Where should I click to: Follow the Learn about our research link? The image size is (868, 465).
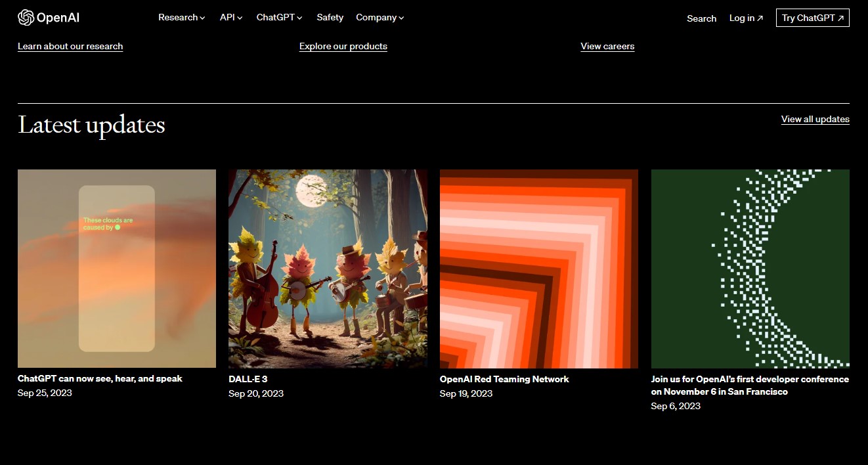point(70,46)
